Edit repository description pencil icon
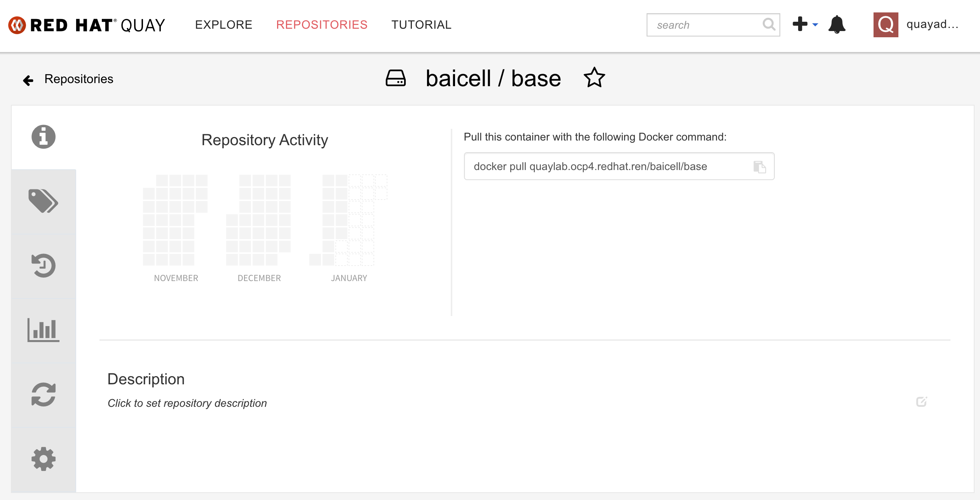 point(921,402)
